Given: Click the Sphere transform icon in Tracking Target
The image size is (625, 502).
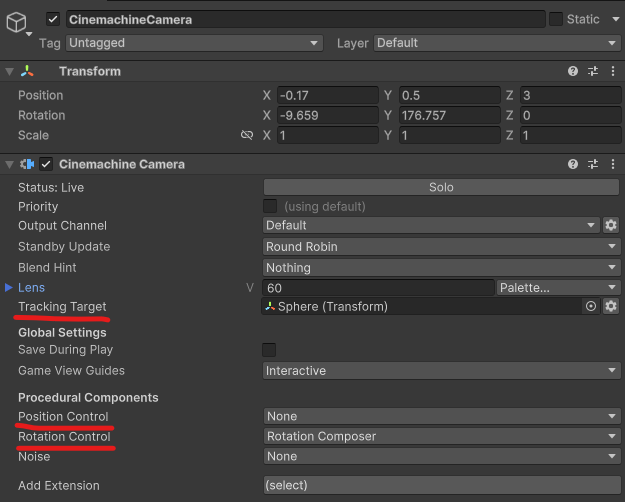Looking at the screenshot, I should tap(270, 306).
